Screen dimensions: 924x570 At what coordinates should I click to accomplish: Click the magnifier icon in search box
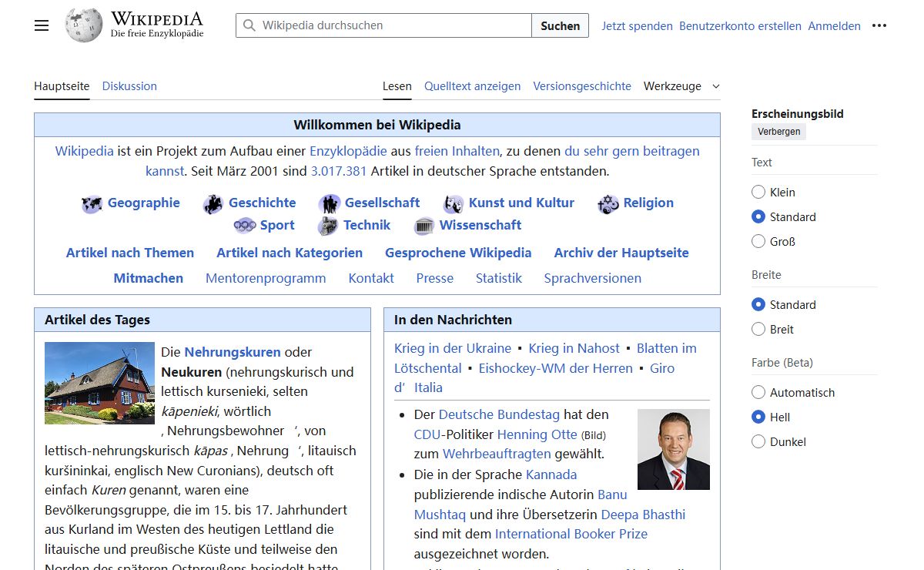pyautogui.click(x=249, y=25)
